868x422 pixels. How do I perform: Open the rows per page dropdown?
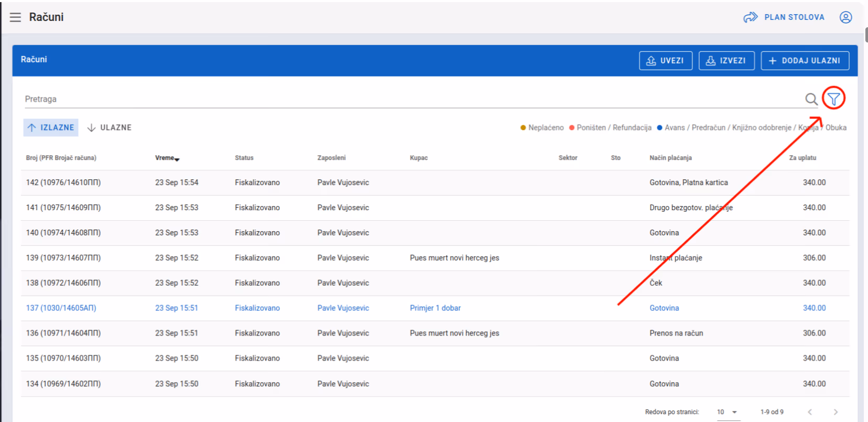coord(728,412)
